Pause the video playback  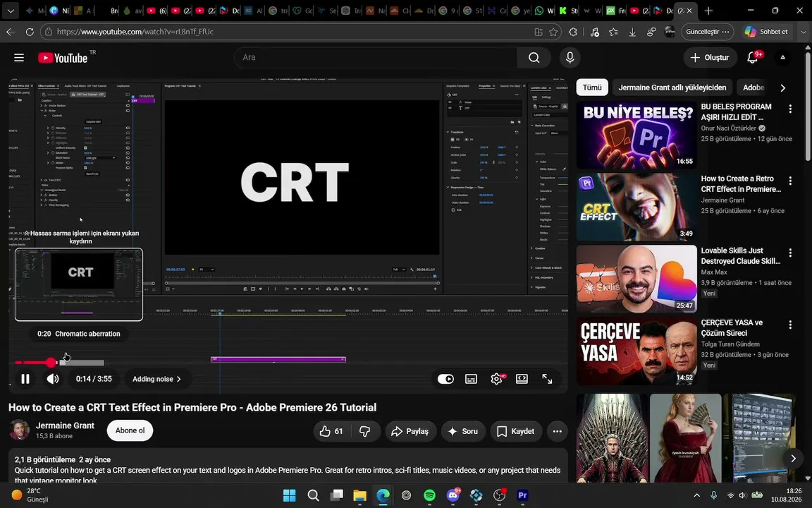click(25, 379)
